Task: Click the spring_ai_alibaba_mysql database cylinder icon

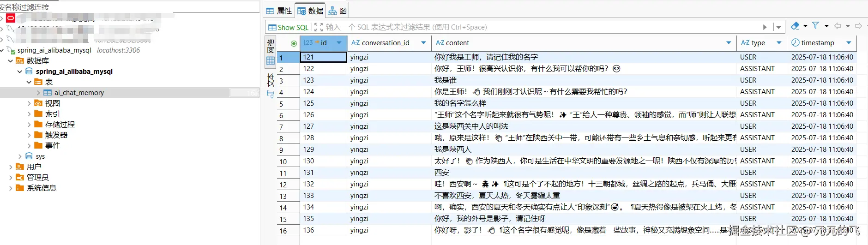Action: click(29, 72)
